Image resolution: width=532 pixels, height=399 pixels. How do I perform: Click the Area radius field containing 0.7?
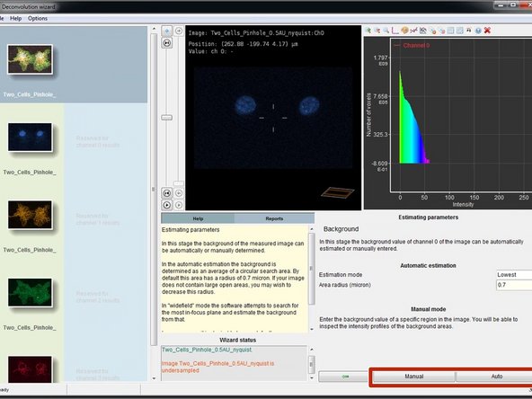pyautogui.click(x=514, y=285)
